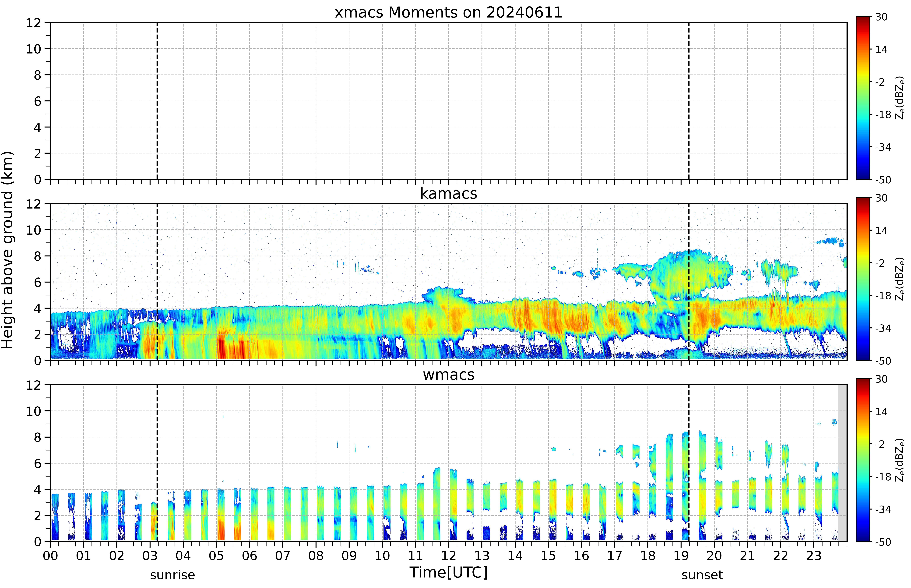Select the "kamacs" panel title
This screenshot has height=588, width=911.
(x=448, y=194)
